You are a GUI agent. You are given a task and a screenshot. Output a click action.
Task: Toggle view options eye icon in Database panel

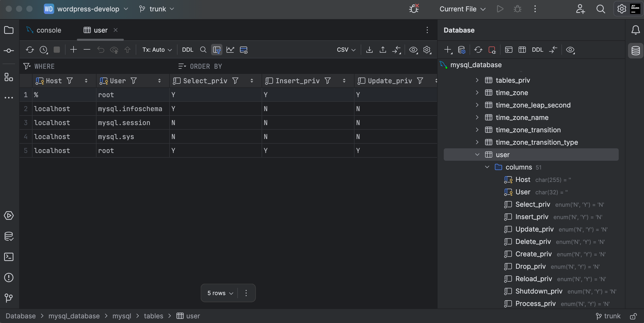pyautogui.click(x=570, y=50)
